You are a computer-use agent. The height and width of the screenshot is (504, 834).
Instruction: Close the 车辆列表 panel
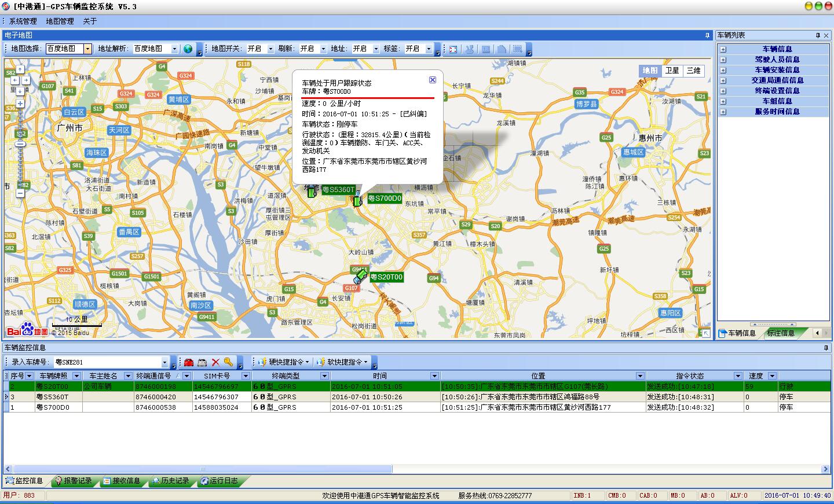coord(826,35)
